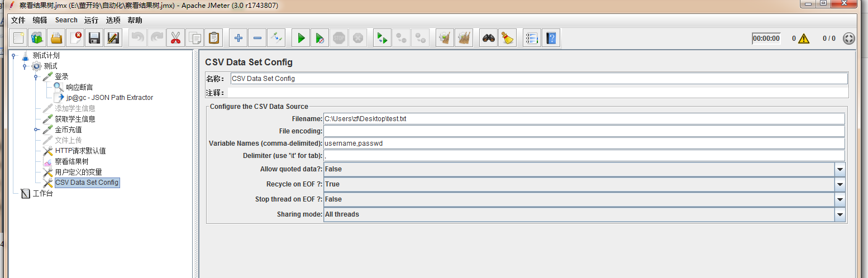Click the Save As pencil icon
The height and width of the screenshot is (278, 868).
point(113,38)
